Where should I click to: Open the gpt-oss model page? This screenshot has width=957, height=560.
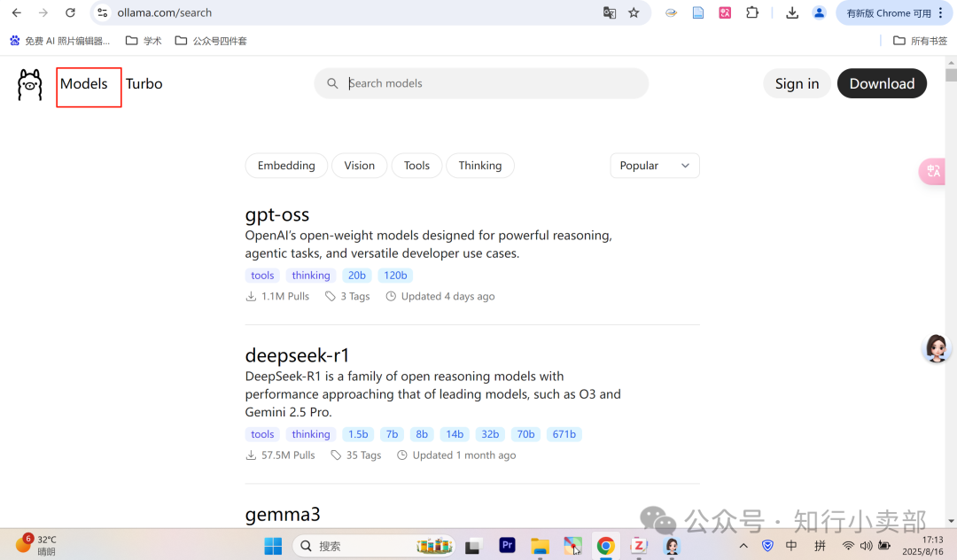tap(277, 214)
